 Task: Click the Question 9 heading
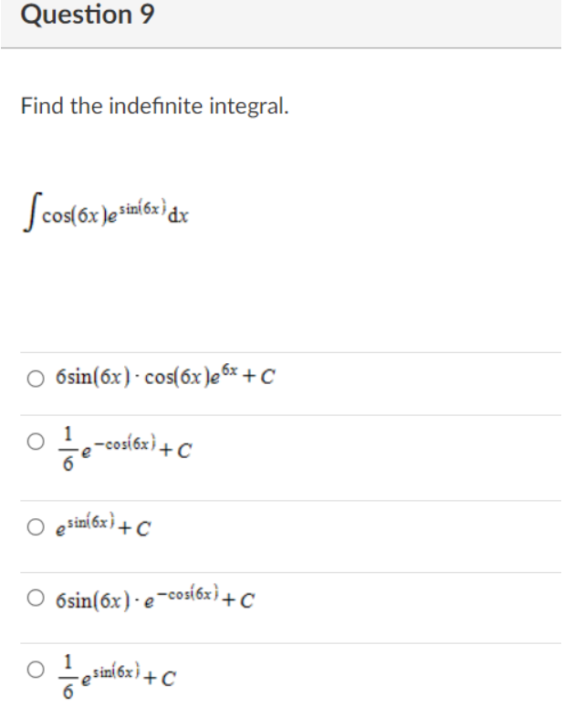click(88, 15)
